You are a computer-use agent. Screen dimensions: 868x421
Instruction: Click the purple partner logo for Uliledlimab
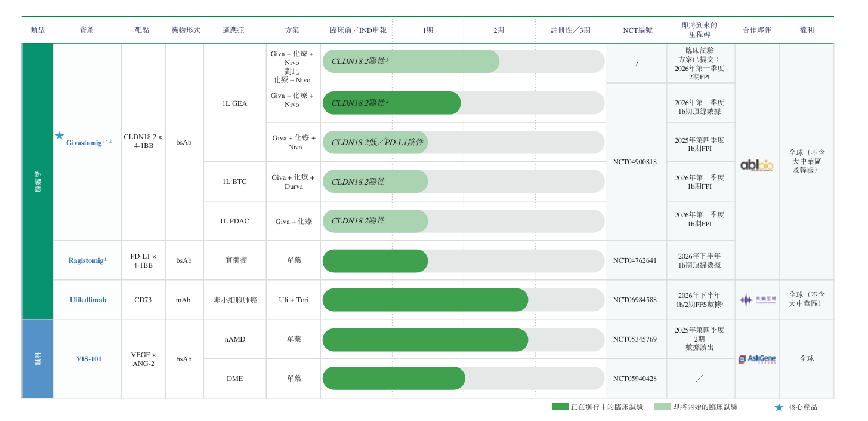(757, 300)
